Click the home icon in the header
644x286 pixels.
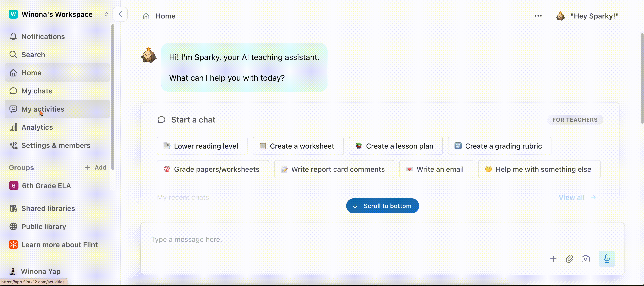pyautogui.click(x=146, y=16)
